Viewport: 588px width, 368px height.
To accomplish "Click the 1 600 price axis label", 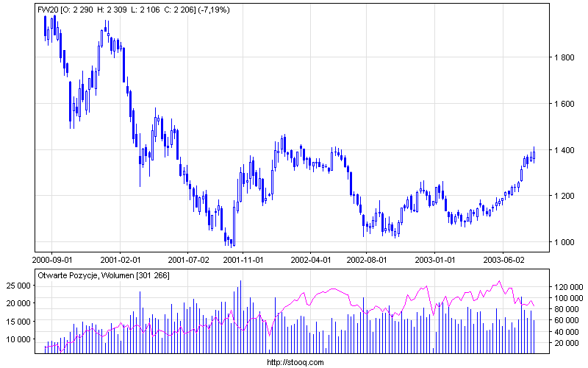I will (x=564, y=104).
